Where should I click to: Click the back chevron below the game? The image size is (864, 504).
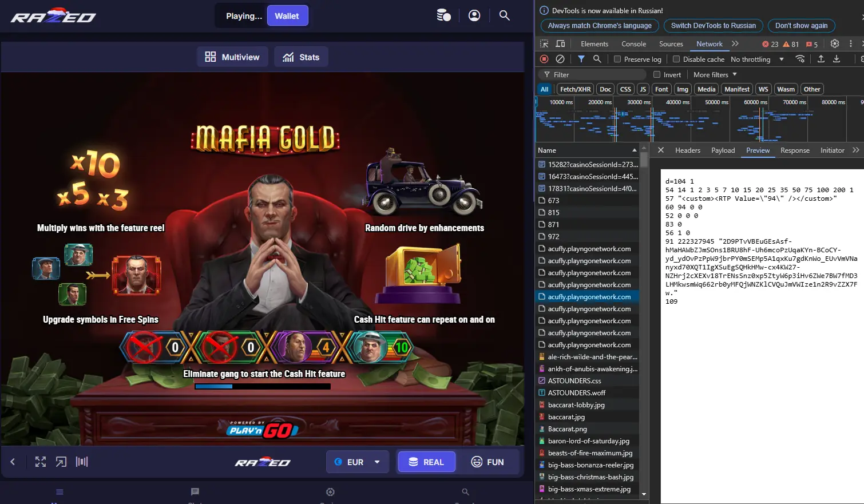pyautogui.click(x=13, y=462)
